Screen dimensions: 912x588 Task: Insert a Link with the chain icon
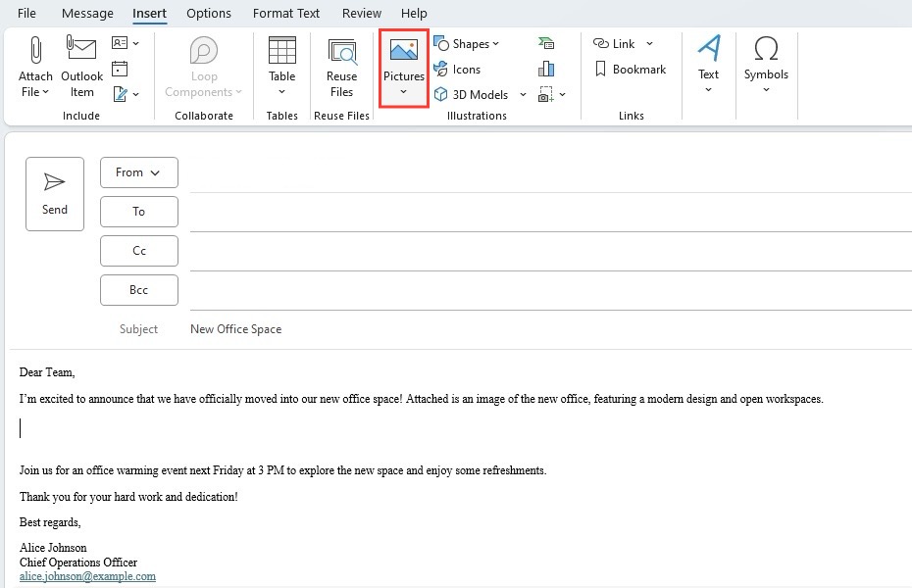(614, 43)
